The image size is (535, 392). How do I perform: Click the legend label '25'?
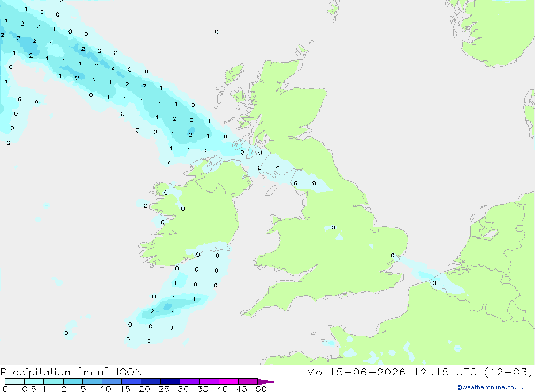[164, 389]
